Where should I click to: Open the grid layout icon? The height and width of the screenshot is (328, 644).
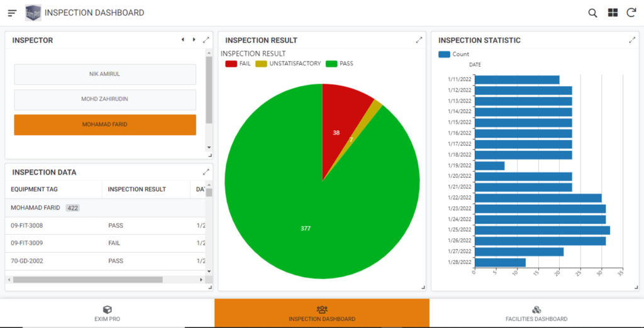tap(613, 13)
